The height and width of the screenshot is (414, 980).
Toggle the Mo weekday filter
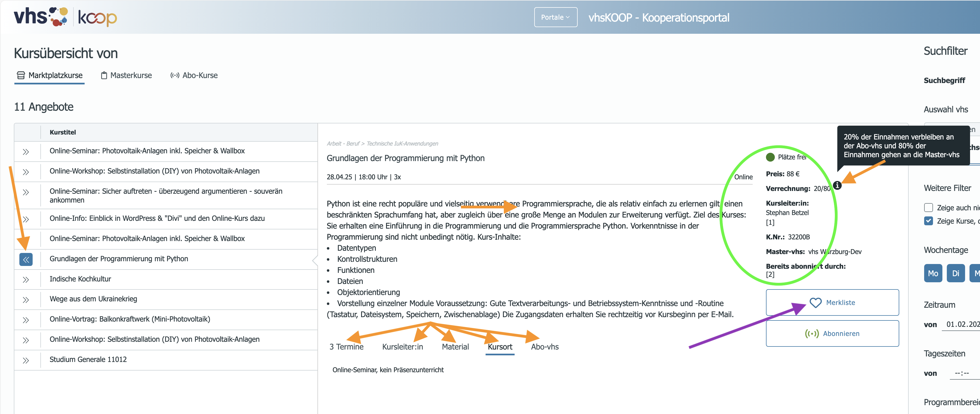pos(933,273)
